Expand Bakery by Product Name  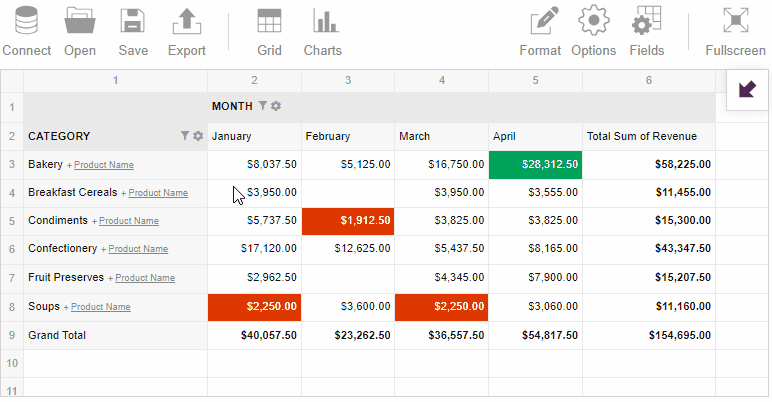103,165
